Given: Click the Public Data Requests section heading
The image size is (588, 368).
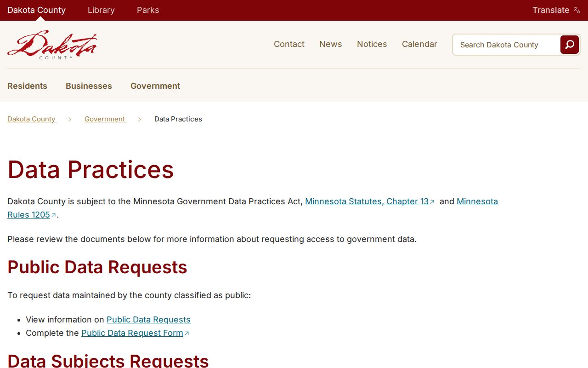Looking at the screenshot, I should click(x=97, y=267).
